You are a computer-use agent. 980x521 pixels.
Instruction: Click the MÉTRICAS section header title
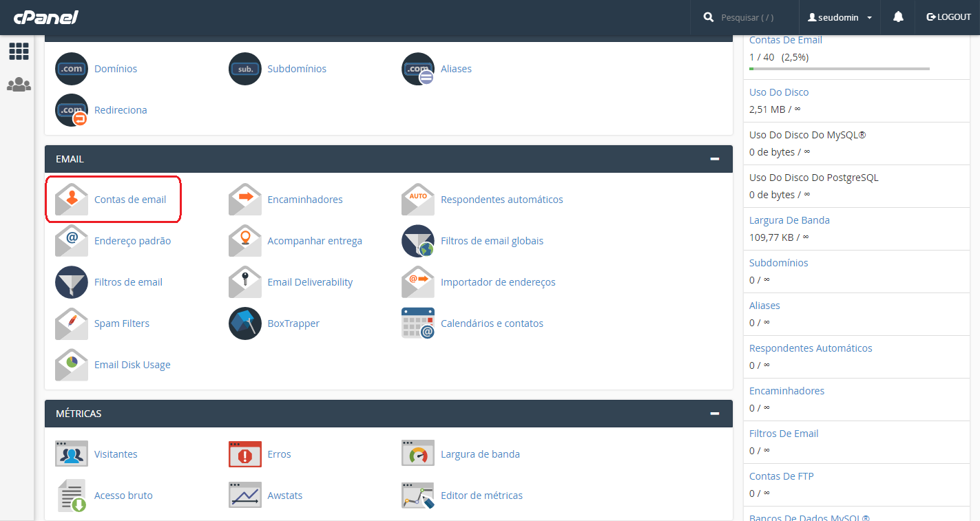click(79, 414)
